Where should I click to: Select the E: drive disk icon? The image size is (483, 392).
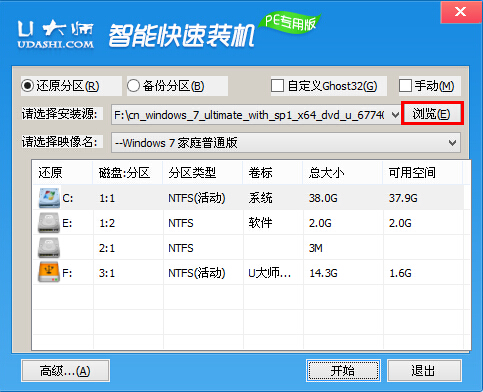coord(49,223)
